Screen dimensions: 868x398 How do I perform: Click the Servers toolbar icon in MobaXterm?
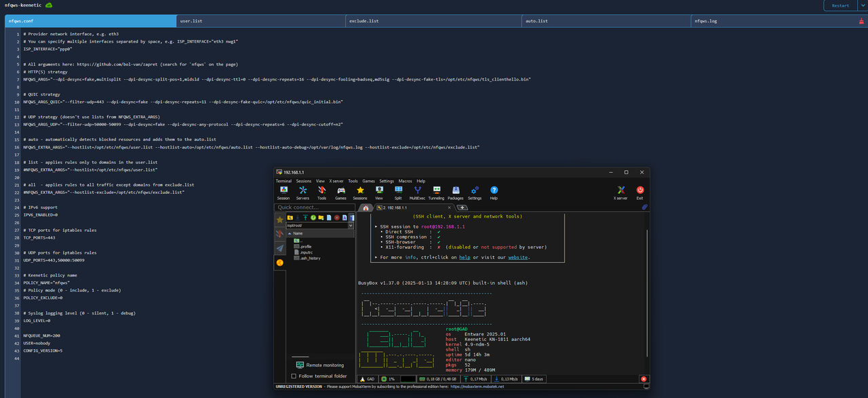pyautogui.click(x=302, y=193)
